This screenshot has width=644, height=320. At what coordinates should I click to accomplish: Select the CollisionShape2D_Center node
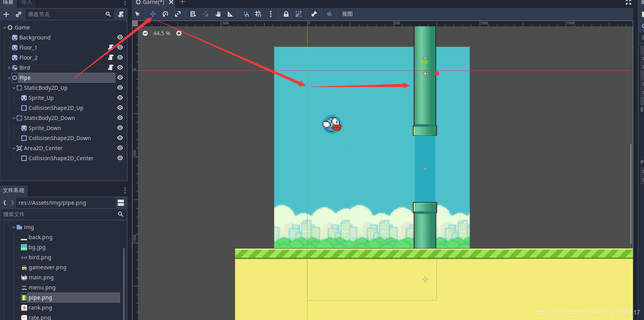[61, 158]
